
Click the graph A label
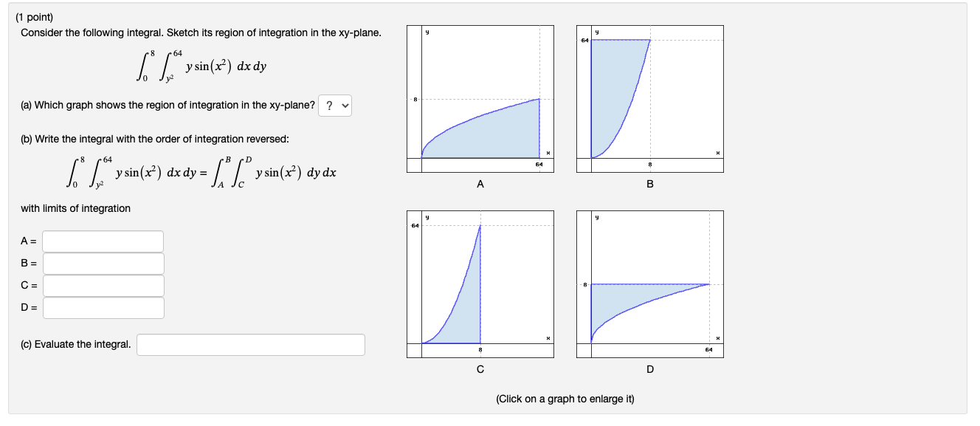[x=480, y=185]
